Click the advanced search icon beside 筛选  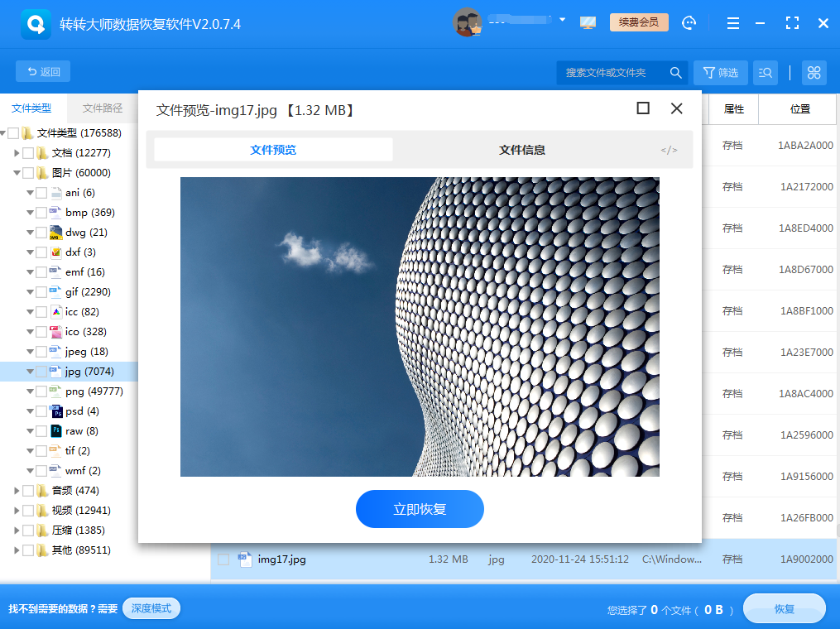(766, 73)
